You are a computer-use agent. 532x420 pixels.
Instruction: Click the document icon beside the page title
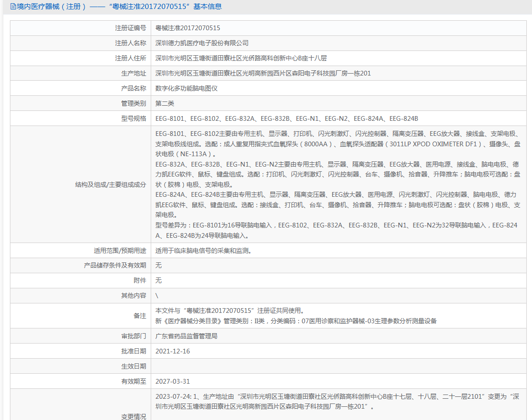pyautogui.click(x=13, y=7)
